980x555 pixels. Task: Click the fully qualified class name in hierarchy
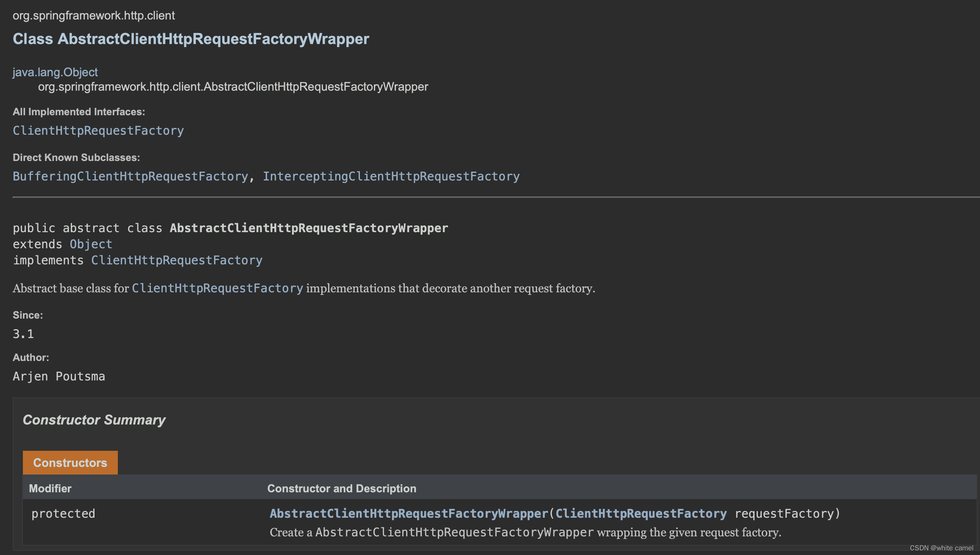tap(233, 87)
